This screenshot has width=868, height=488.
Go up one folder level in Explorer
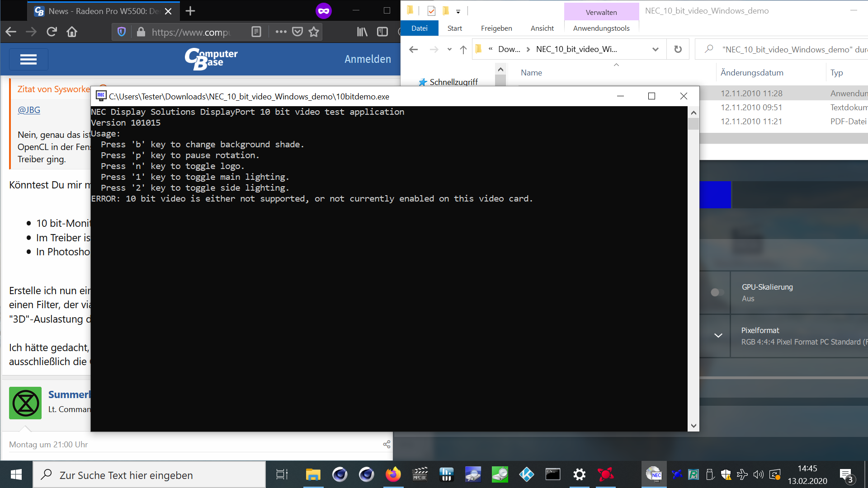[x=463, y=49]
